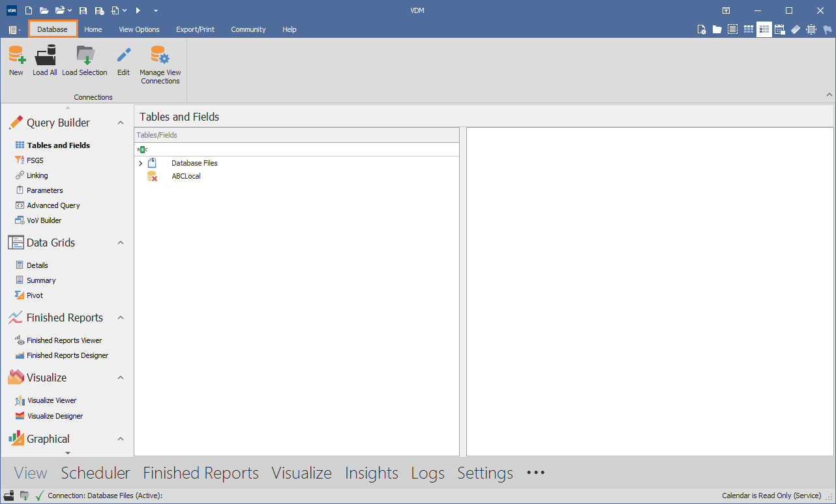Image resolution: width=836 pixels, height=504 pixels.
Task: Open Linking in Query Builder
Action: (37, 175)
